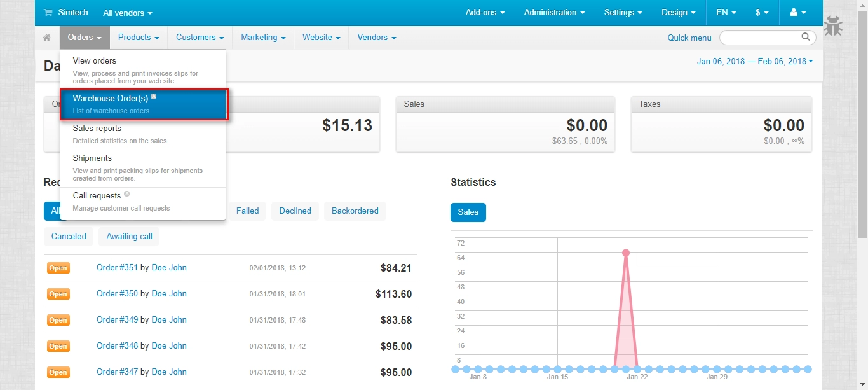Image resolution: width=868 pixels, height=390 pixels.
Task: Filter recent orders by Declined
Action: [x=295, y=211]
